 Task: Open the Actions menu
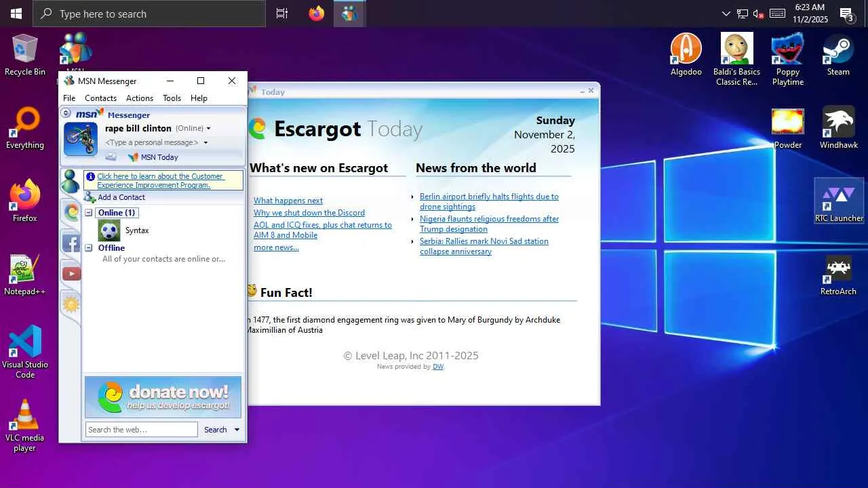[140, 98]
